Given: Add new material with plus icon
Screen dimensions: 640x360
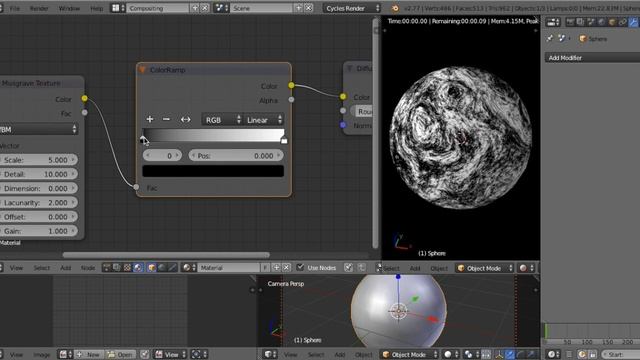Looking at the screenshot, I should (x=276, y=268).
